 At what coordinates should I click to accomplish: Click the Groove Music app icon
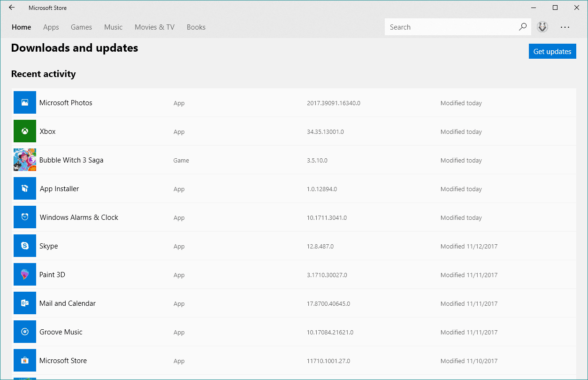point(25,332)
